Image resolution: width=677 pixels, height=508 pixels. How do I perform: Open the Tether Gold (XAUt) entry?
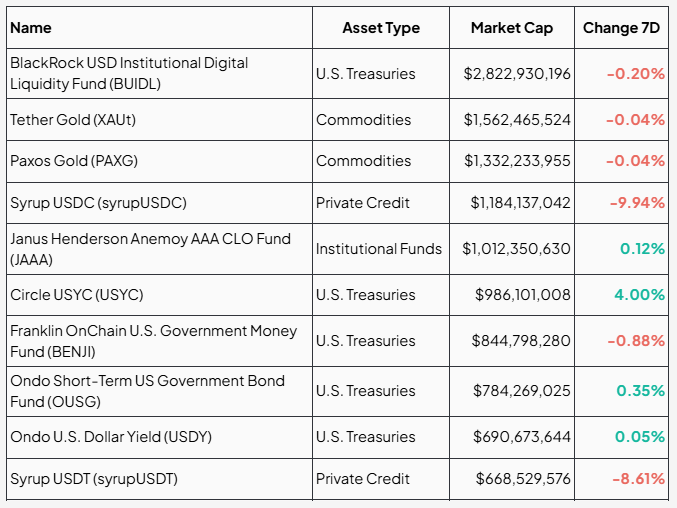(x=73, y=120)
